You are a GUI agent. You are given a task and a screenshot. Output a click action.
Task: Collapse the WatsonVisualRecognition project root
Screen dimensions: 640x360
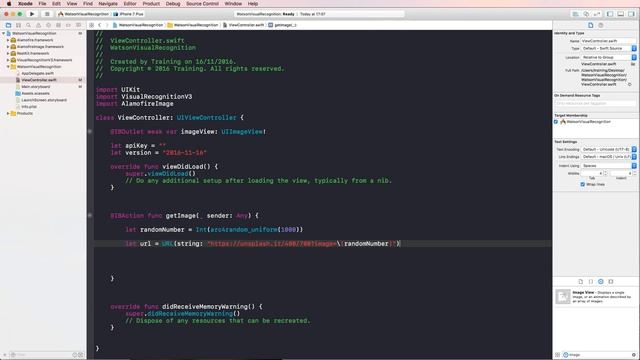[4, 33]
